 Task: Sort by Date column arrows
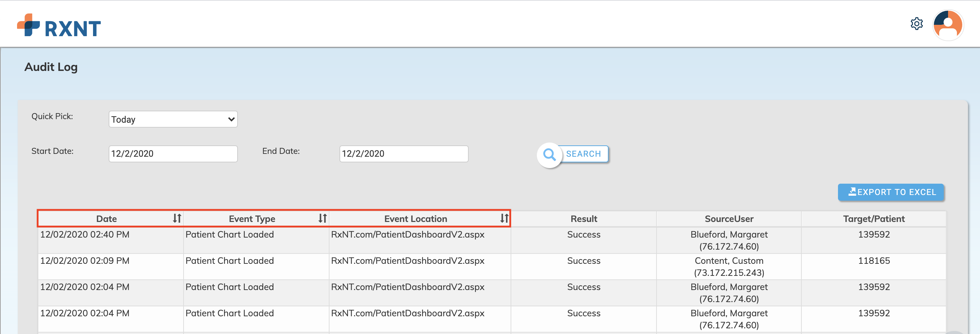[177, 218]
